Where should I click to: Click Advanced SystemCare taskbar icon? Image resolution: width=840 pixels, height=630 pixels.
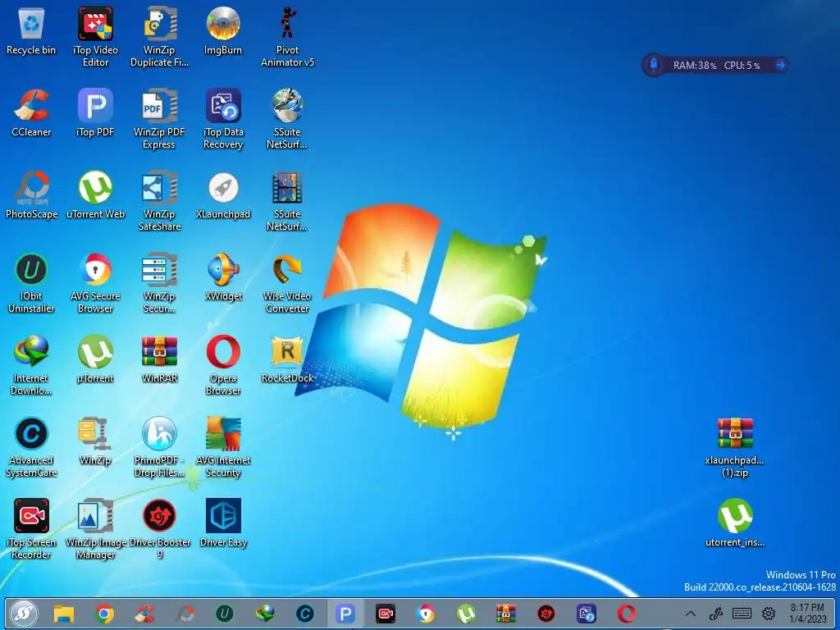[305, 614]
